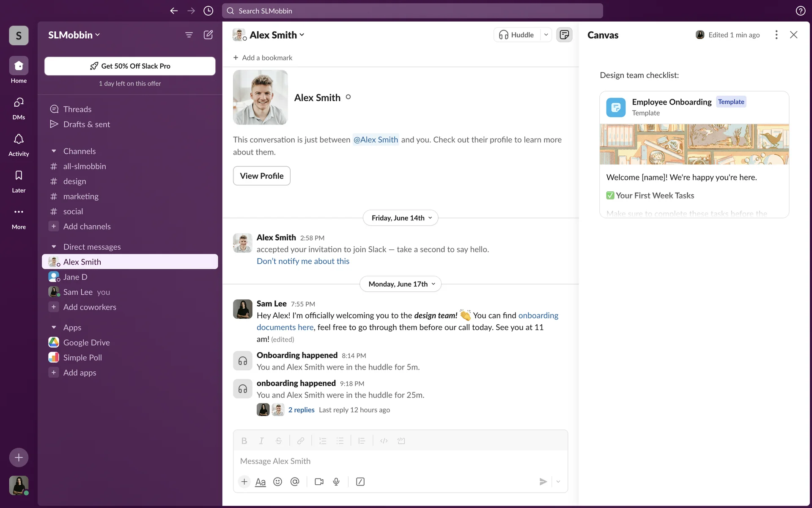This screenshot has width=812, height=508.
Task: Open the Huddle options dropdown arrow
Action: click(x=546, y=35)
